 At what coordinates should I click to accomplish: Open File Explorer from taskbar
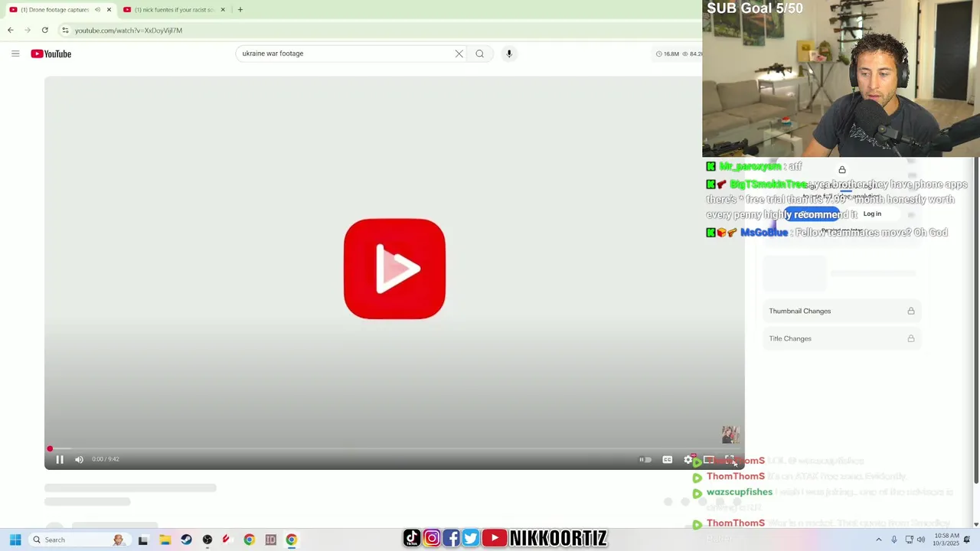[x=165, y=540]
